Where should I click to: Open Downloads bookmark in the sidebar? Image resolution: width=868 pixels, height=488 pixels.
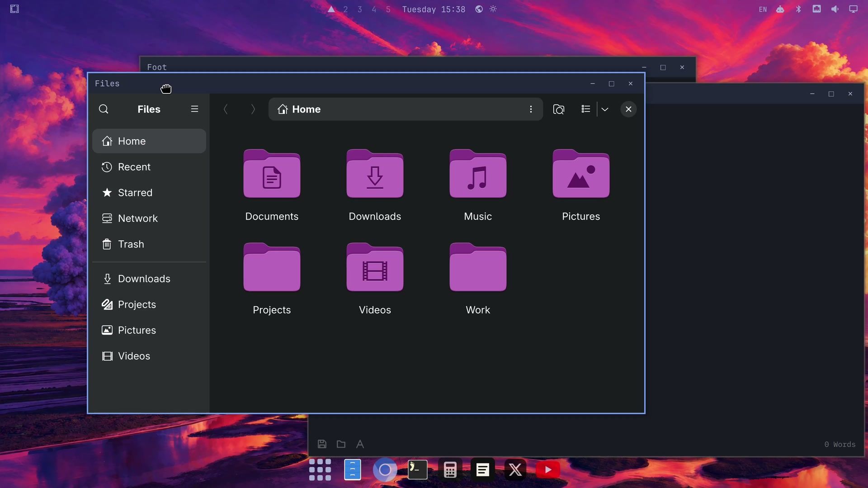(149, 279)
